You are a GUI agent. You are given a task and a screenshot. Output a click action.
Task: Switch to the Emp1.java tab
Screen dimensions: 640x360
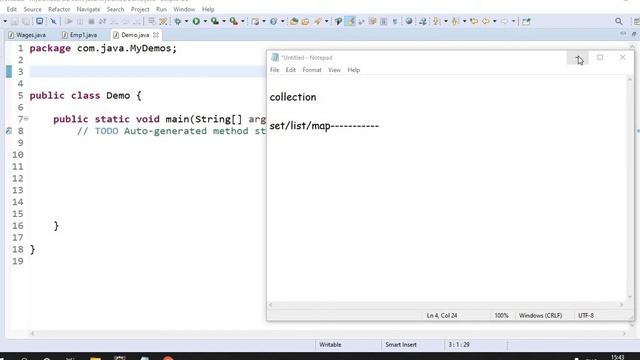pyautogui.click(x=80, y=35)
